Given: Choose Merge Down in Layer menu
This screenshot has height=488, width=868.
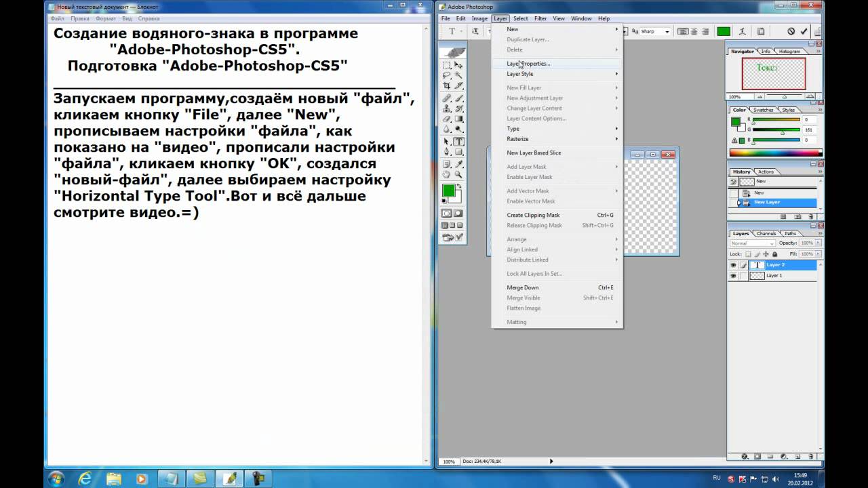Looking at the screenshot, I should (x=557, y=287).
